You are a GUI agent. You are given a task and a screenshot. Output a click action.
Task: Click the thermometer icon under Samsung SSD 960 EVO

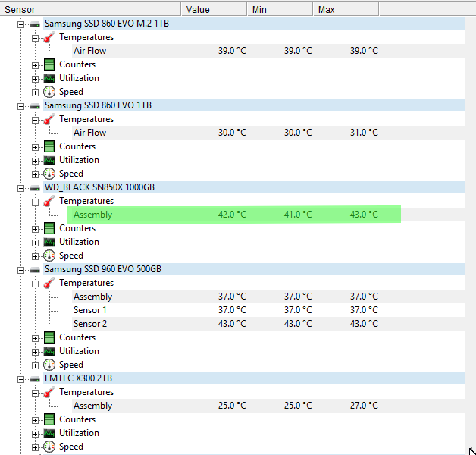click(49, 283)
